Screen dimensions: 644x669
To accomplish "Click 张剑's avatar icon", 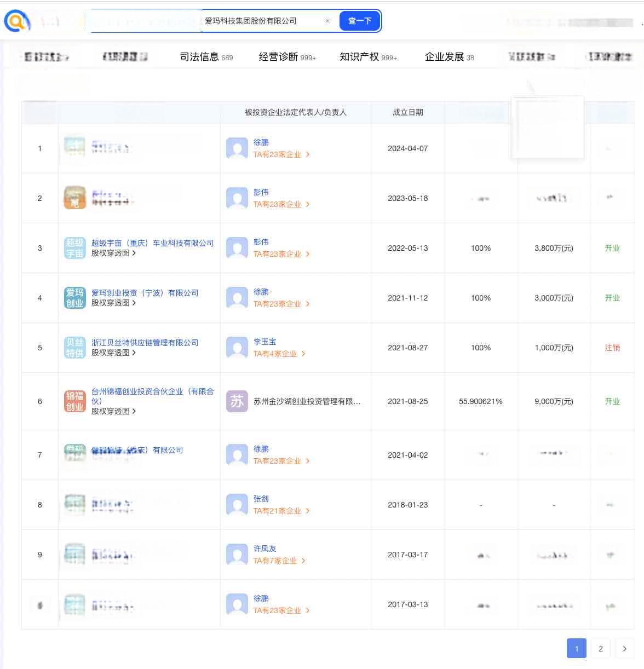I will click(237, 505).
